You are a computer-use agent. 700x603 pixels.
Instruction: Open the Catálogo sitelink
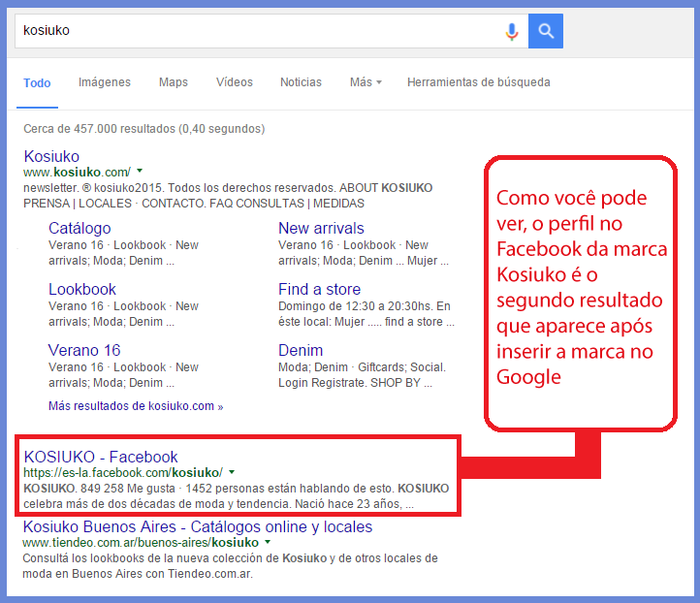tap(80, 228)
